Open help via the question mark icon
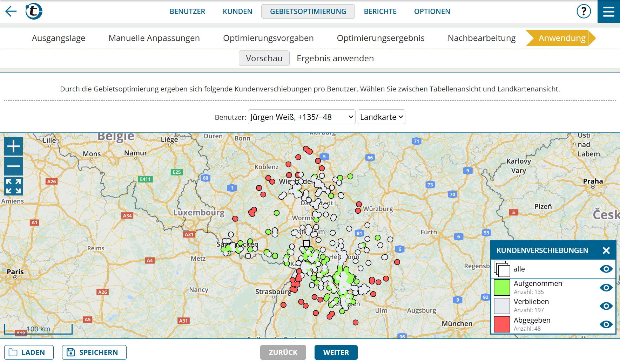Viewport: 620px width, 364px height. [x=584, y=12]
